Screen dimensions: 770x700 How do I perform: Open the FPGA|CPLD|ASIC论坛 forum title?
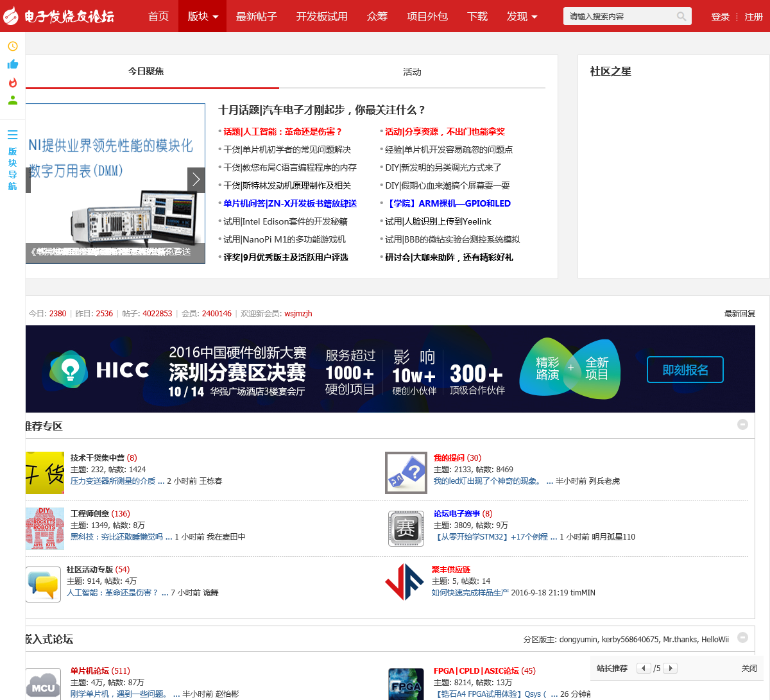pos(476,670)
